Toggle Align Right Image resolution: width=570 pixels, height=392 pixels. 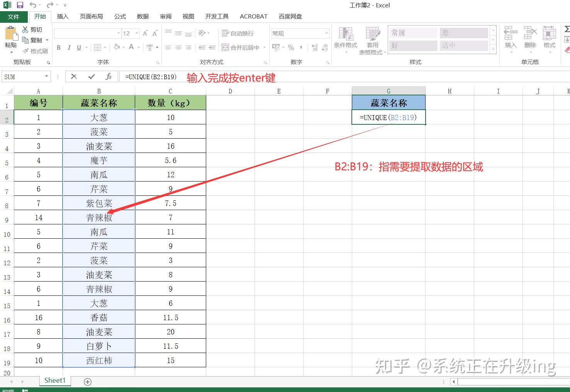(x=188, y=48)
